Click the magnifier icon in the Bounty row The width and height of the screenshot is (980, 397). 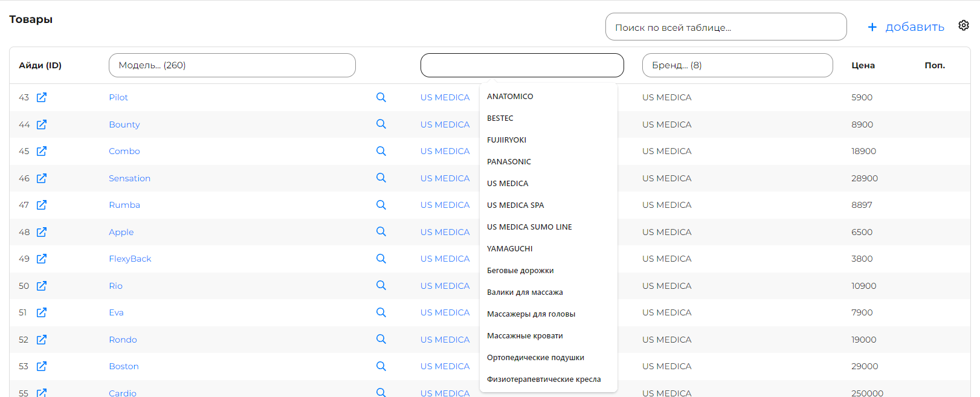(381, 124)
